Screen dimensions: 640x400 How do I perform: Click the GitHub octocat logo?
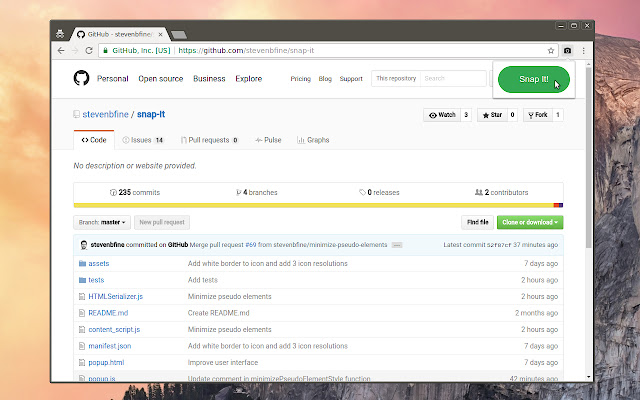click(81, 78)
